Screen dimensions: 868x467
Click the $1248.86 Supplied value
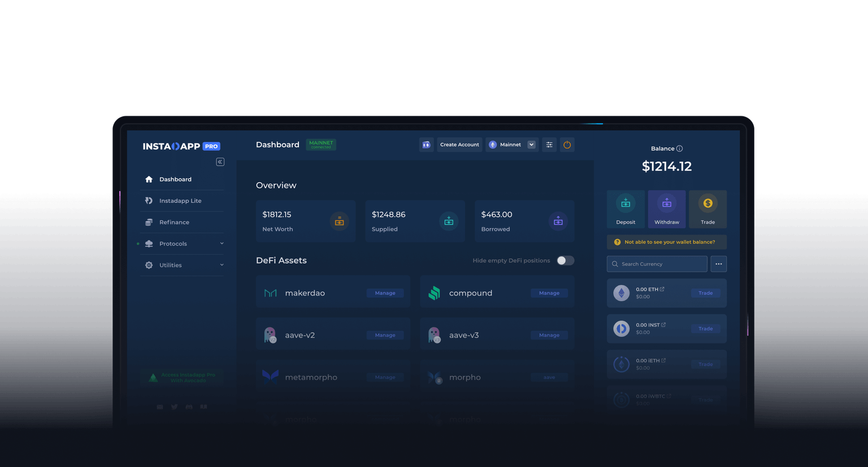click(x=389, y=215)
